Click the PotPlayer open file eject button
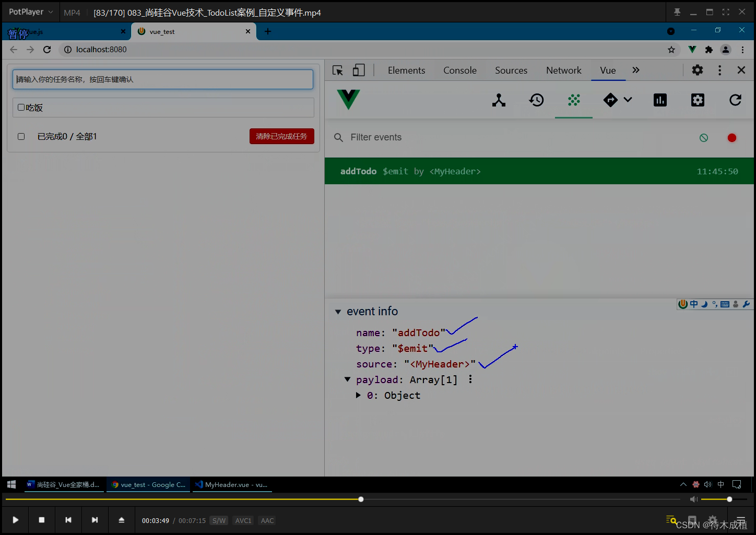The image size is (756, 535). [121, 520]
